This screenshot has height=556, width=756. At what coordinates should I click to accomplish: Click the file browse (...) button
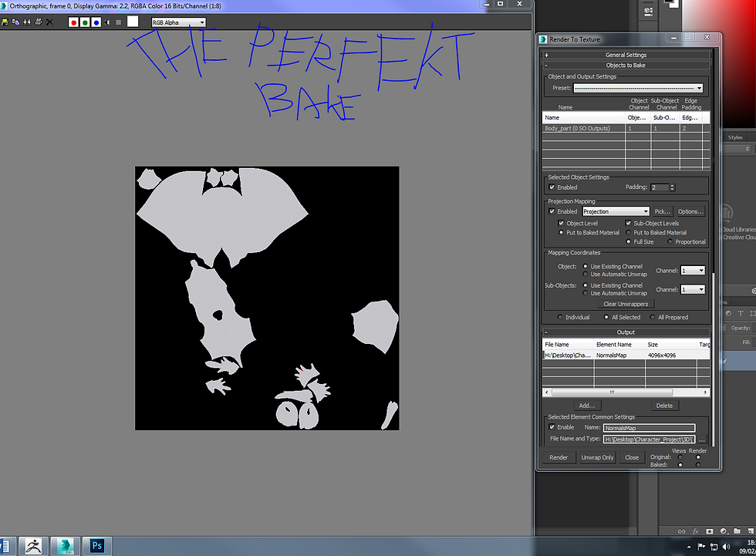(x=702, y=440)
